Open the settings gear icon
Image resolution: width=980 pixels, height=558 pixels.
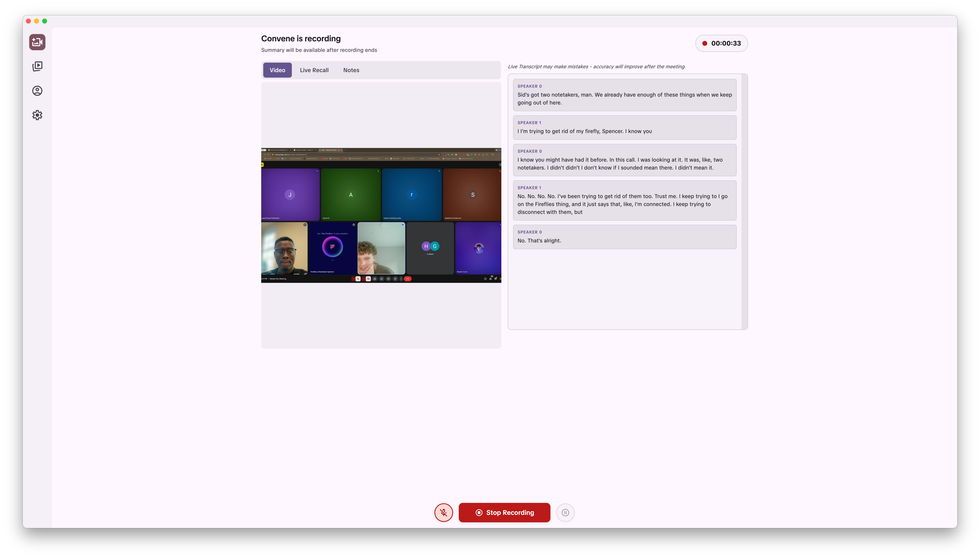tap(37, 115)
